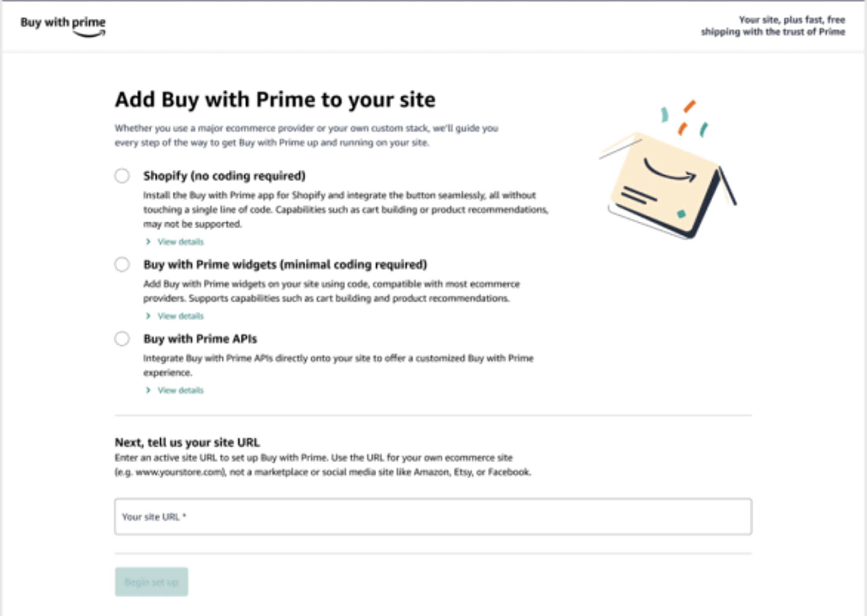
Task: Click the Shopify app install description text
Action: [345, 209]
